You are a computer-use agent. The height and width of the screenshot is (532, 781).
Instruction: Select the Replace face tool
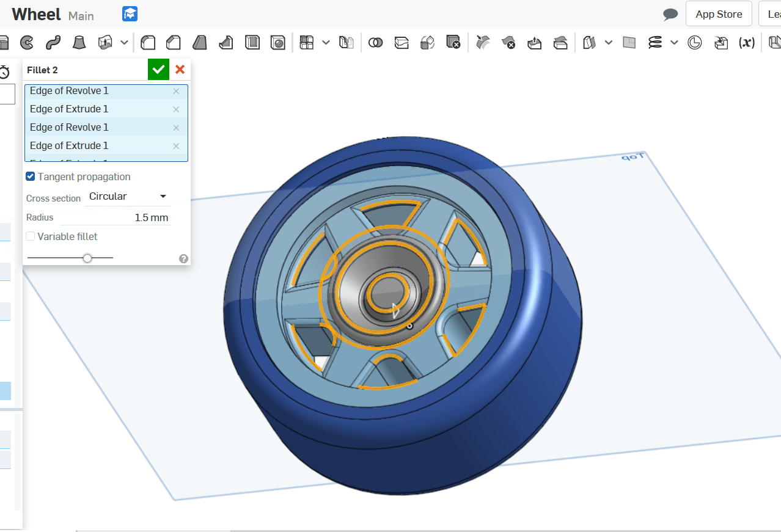[x=560, y=42]
